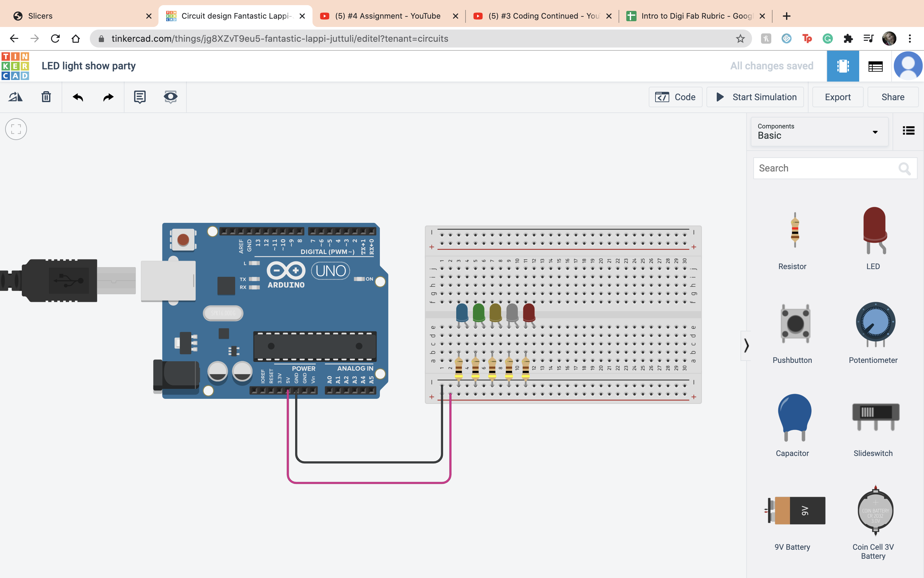
Task: Open the Code editor
Action: 675,97
